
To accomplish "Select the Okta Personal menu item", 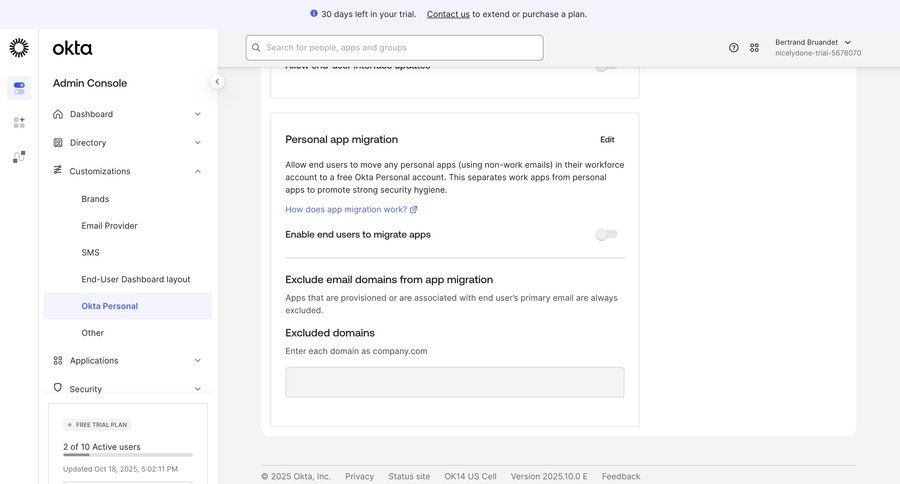I will click(x=127, y=306).
